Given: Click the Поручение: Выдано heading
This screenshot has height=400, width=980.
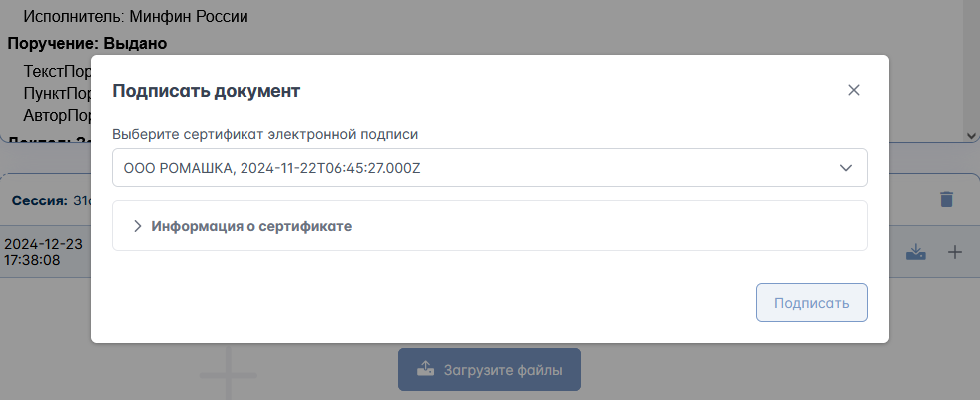Looking at the screenshot, I should click(x=87, y=44).
